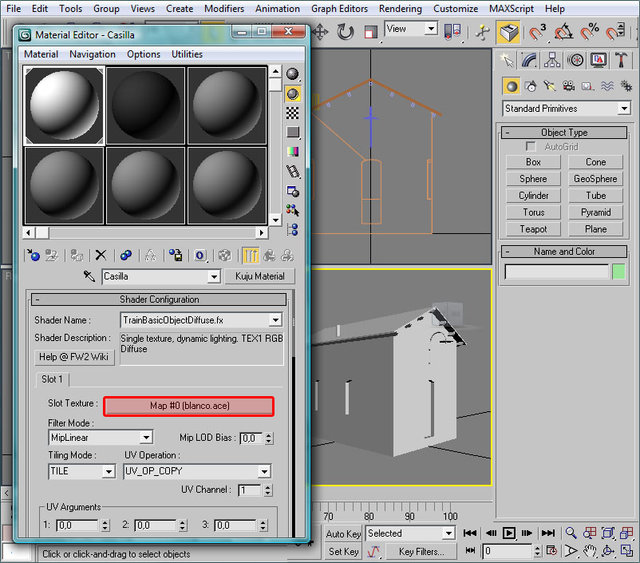Toggle Auto Key animation mode
Viewport: 640px width, 563px height.
pos(343,534)
